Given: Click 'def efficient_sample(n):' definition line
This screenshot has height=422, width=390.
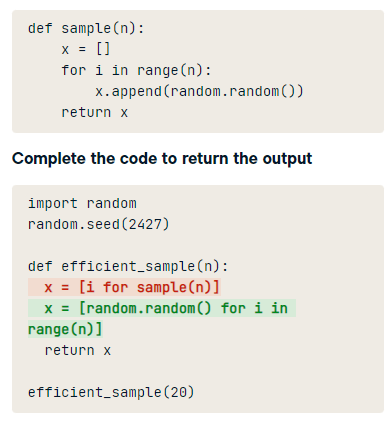Looking at the screenshot, I should [128, 266].
